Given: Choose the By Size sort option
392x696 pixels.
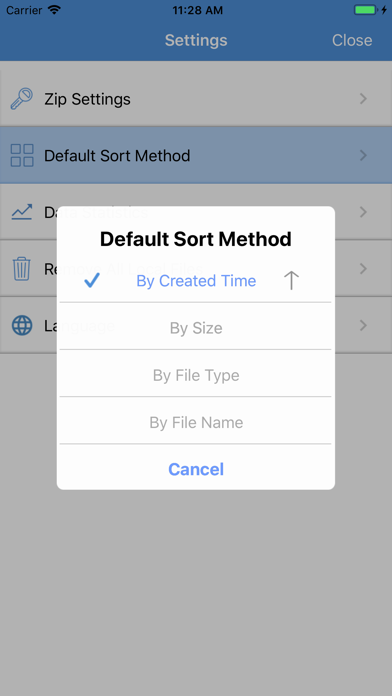Looking at the screenshot, I should pos(196,328).
